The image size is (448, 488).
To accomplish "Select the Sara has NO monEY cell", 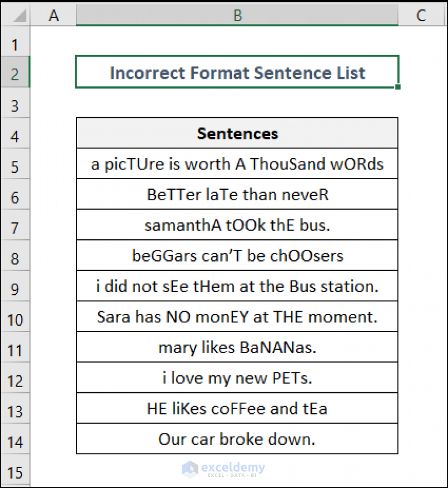I will 237,316.
